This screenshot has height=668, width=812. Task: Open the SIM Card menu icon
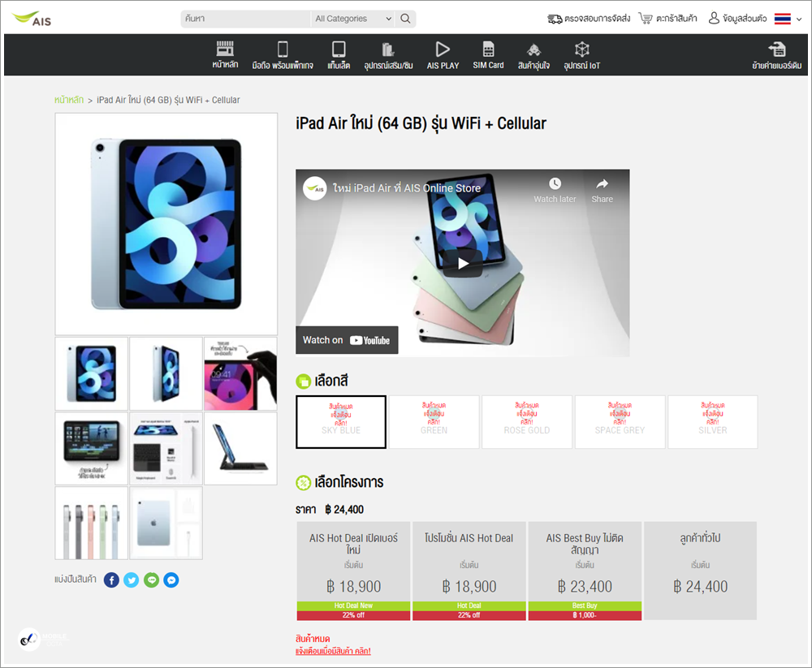tap(488, 50)
